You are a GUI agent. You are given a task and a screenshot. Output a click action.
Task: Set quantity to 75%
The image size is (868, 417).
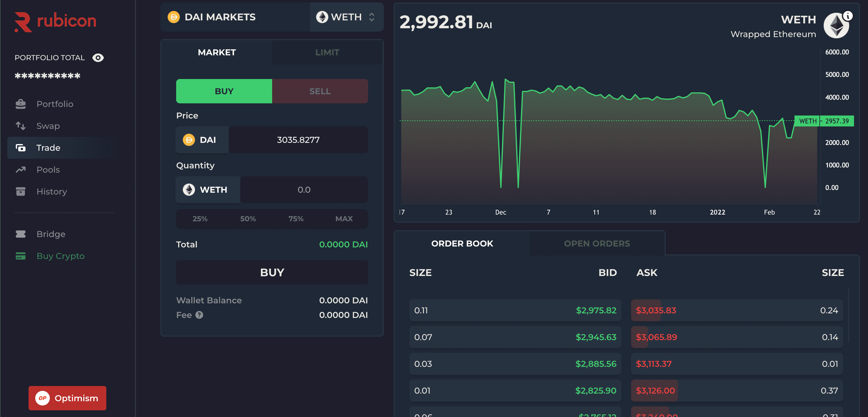pyautogui.click(x=296, y=219)
